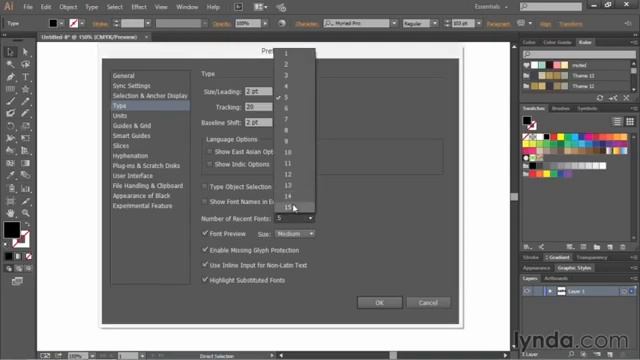Select the Pen tool
Image resolution: width=640 pixels, height=360 pixels.
pyautogui.click(x=11, y=77)
